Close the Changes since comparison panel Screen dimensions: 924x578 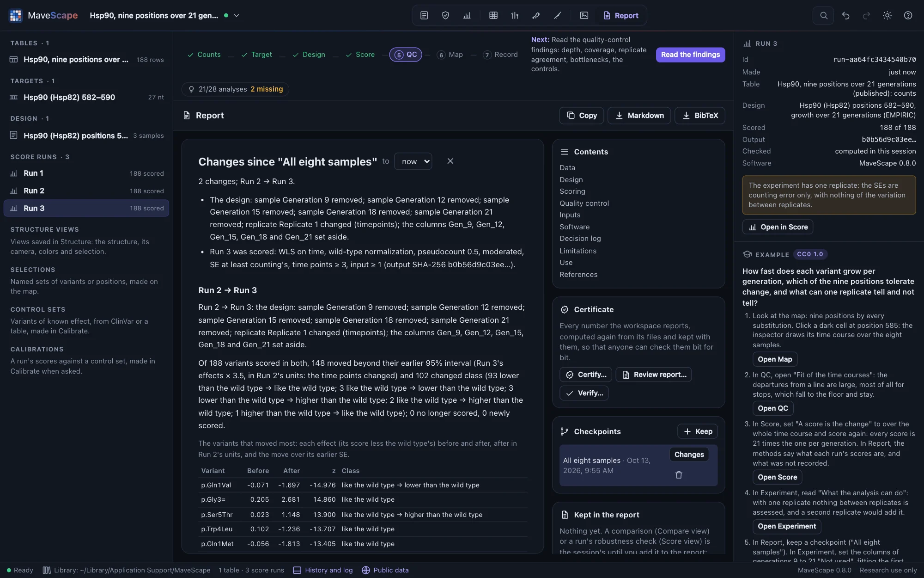[x=450, y=161]
